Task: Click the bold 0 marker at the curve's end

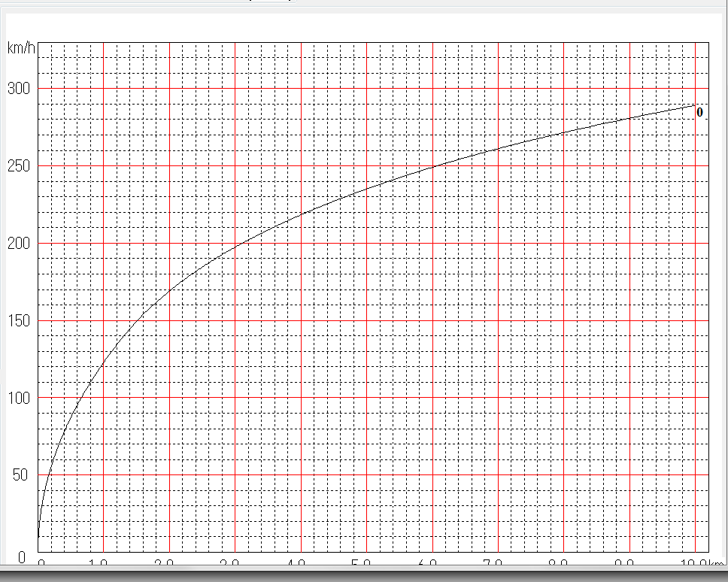Action: tap(699, 112)
